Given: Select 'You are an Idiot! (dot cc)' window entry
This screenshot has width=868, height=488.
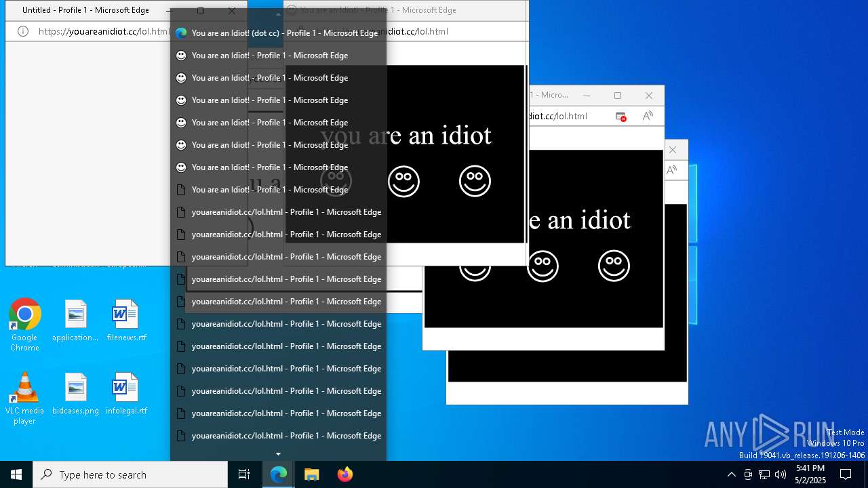Looking at the screenshot, I should [278, 33].
